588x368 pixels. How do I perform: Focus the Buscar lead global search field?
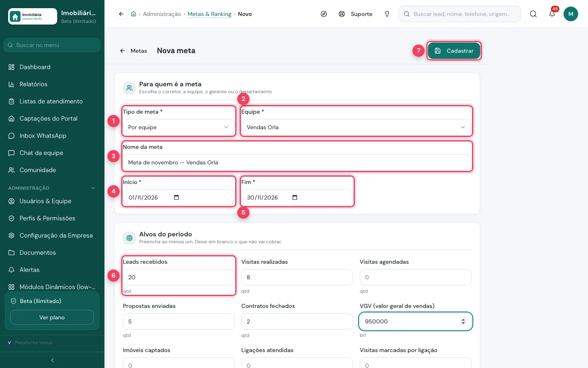(x=460, y=14)
